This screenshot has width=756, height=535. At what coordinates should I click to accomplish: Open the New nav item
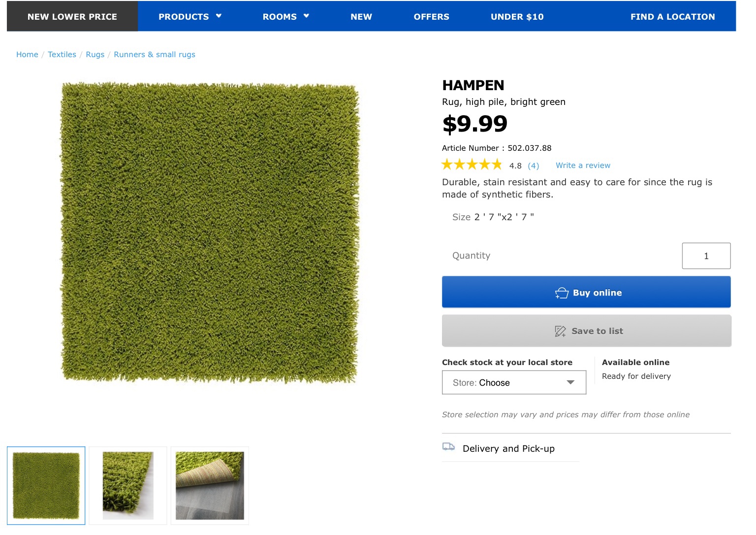click(361, 17)
